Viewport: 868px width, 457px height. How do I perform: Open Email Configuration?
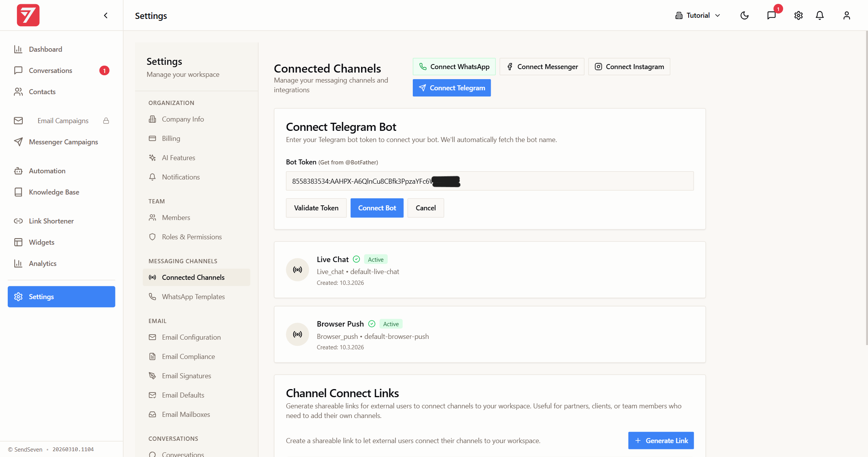coord(196,337)
